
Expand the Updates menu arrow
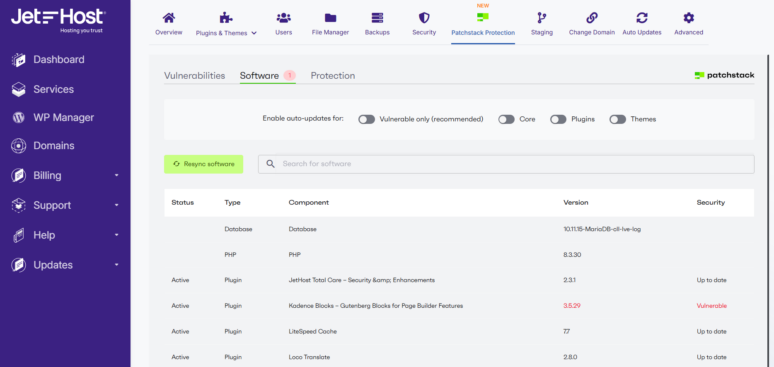click(116, 265)
